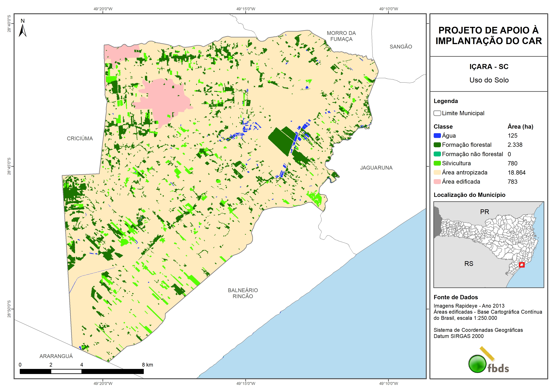Click the SANGÃO label on map
Image resolution: width=555 pixels, height=392 pixels.
tap(400, 47)
